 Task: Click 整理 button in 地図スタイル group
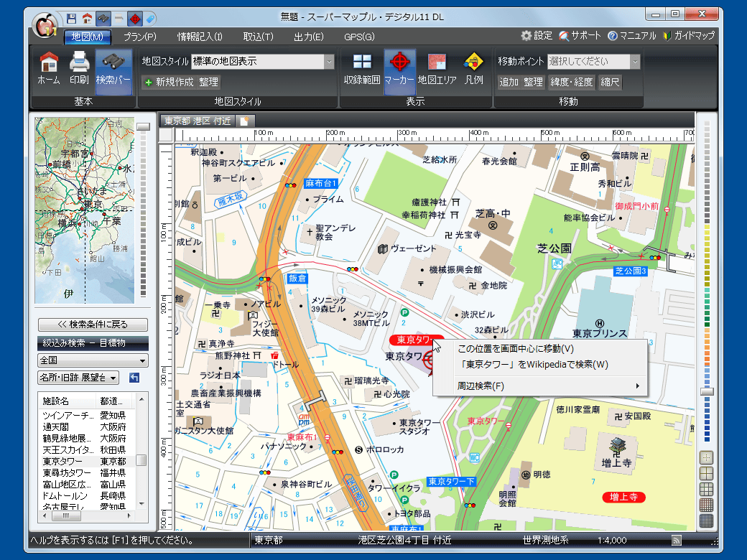pyautogui.click(x=209, y=82)
